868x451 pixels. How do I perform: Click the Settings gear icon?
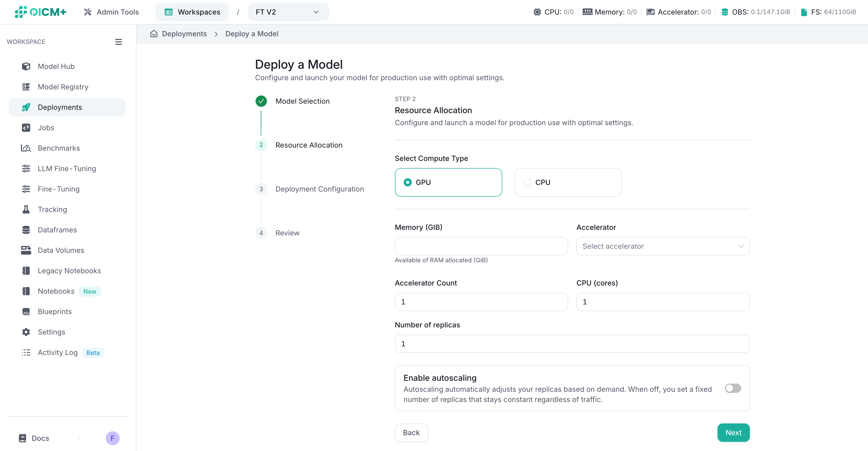[26, 332]
